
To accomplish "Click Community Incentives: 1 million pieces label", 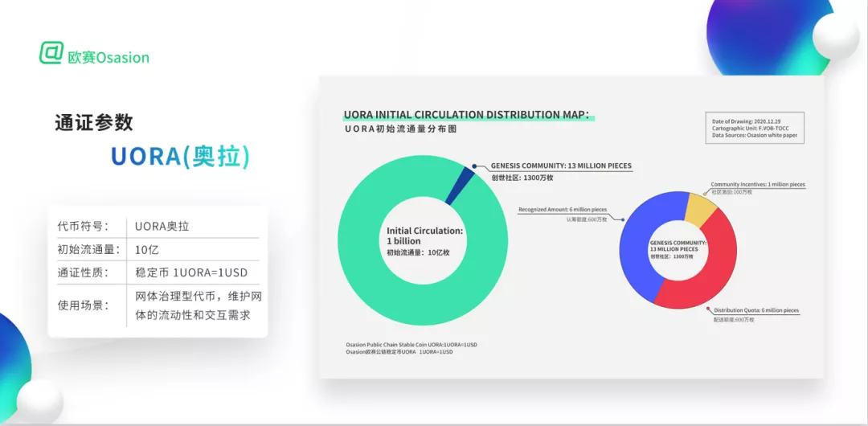I will (758, 184).
